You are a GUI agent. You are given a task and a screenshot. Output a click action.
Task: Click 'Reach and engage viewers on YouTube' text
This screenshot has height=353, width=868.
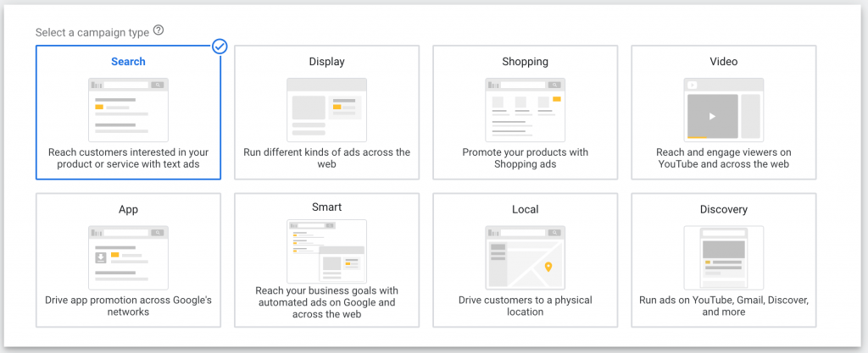tap(724, 158)
